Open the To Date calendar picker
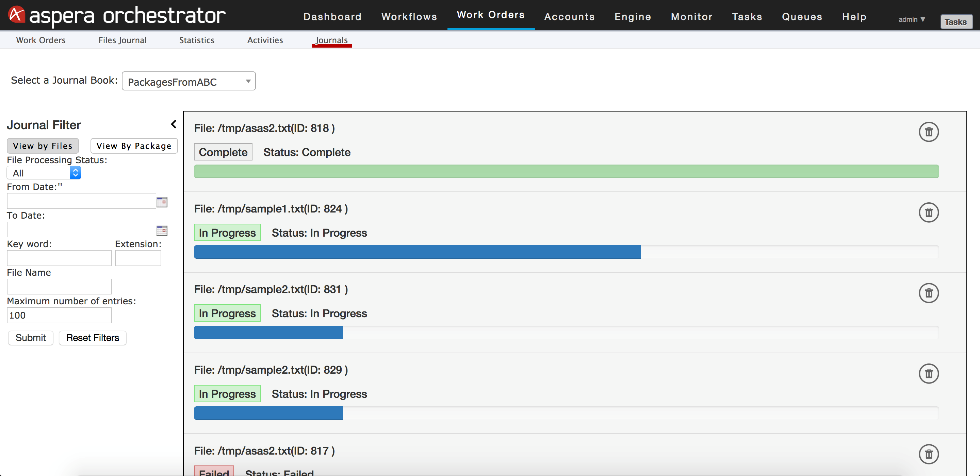 [x=162, y=231]
